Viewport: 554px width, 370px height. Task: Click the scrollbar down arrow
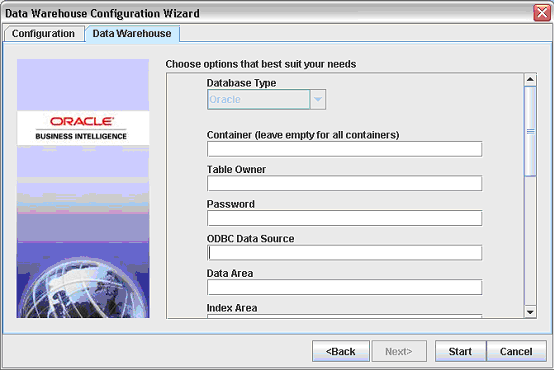530,312
